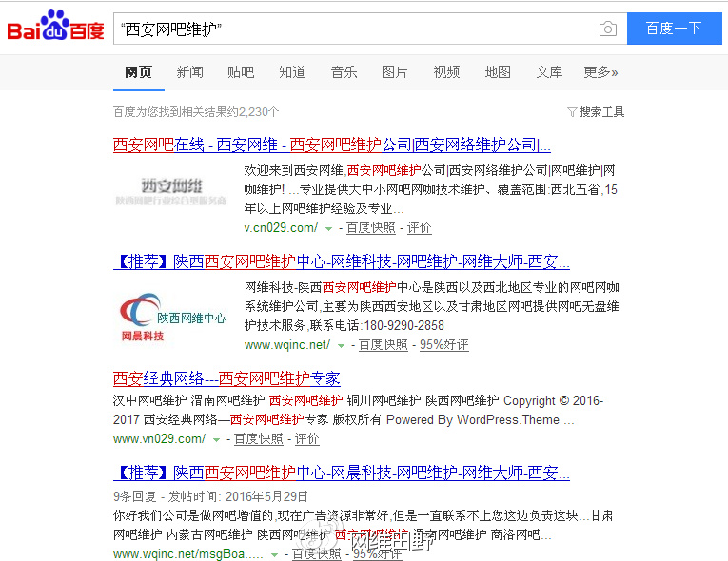This screenshot has width=728, height=561.
Task: Open the www.wqinc.net/ URL link
Action: click(x=287, y=345)
